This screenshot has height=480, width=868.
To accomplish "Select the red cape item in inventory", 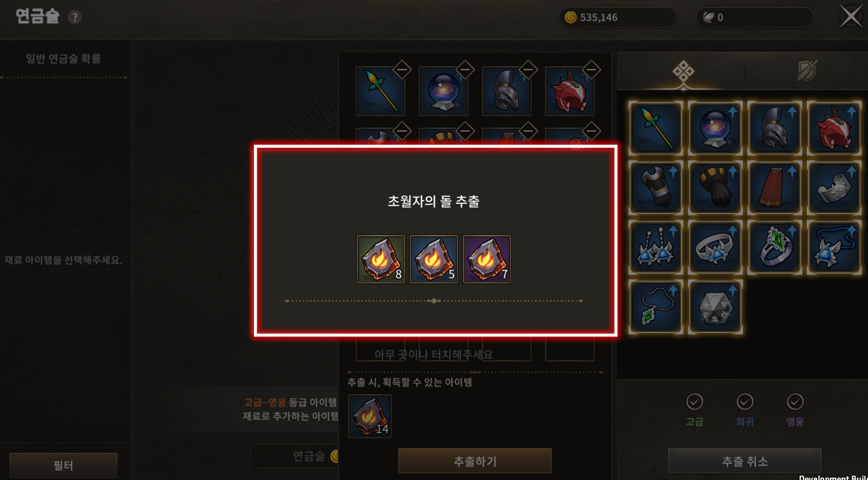I will 774,187.
